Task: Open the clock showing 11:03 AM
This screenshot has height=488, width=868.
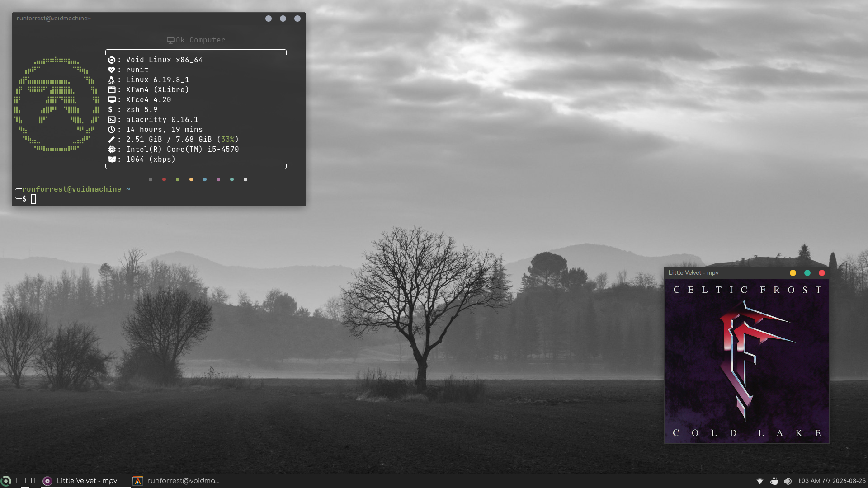Action: pyautogui.click(x=830, y=481)
